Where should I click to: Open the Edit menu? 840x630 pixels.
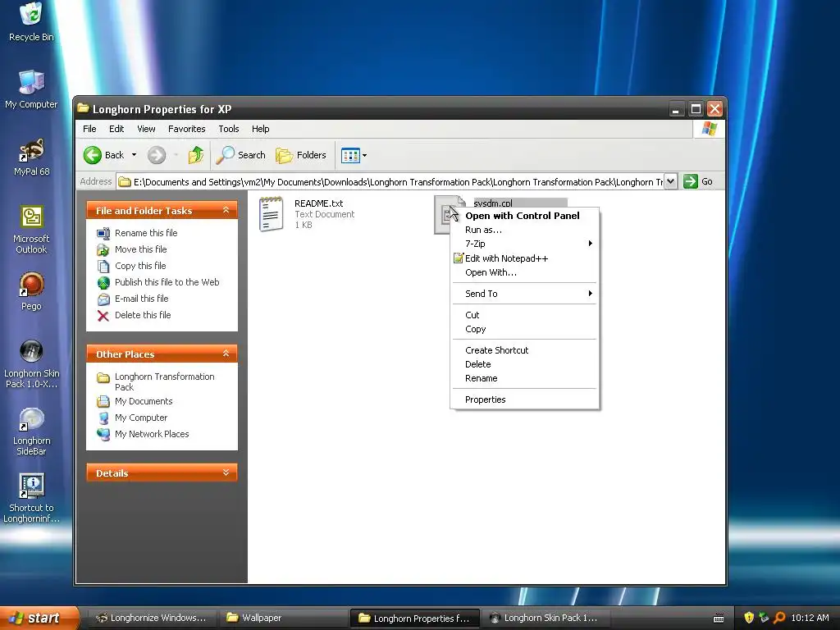click(116, 129)
